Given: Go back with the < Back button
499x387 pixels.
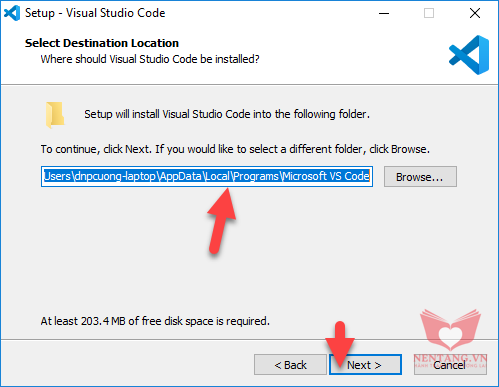Looking at the screenshot, I should tap(290, 365).
